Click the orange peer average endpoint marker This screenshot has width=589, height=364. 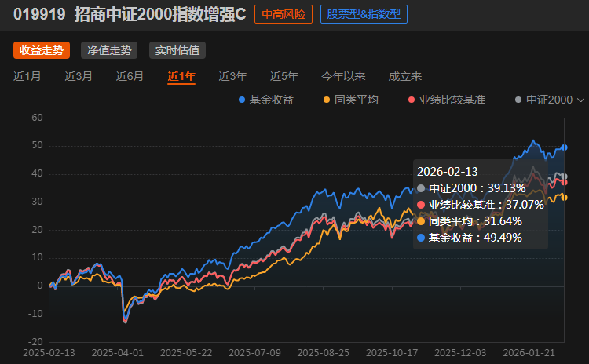click(x=564, y=198)
